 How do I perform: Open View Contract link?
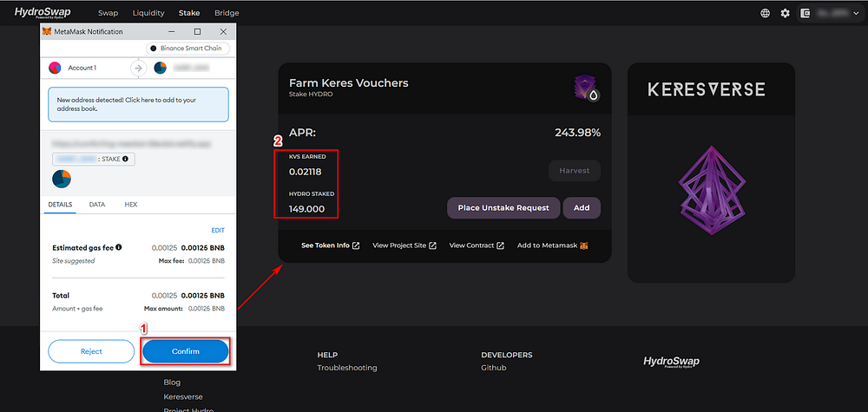coord(477,245)
